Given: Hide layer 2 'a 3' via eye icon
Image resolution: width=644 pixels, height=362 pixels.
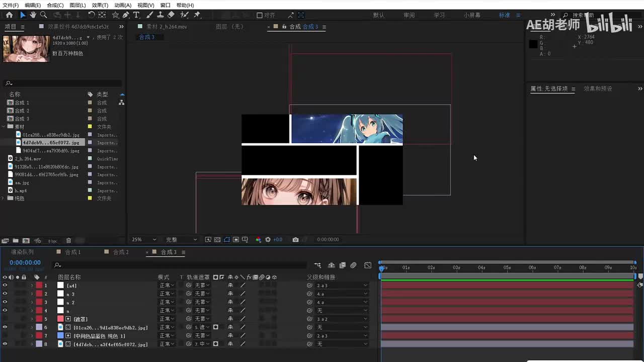Looking at the screenshot, I should click(5, 294).
